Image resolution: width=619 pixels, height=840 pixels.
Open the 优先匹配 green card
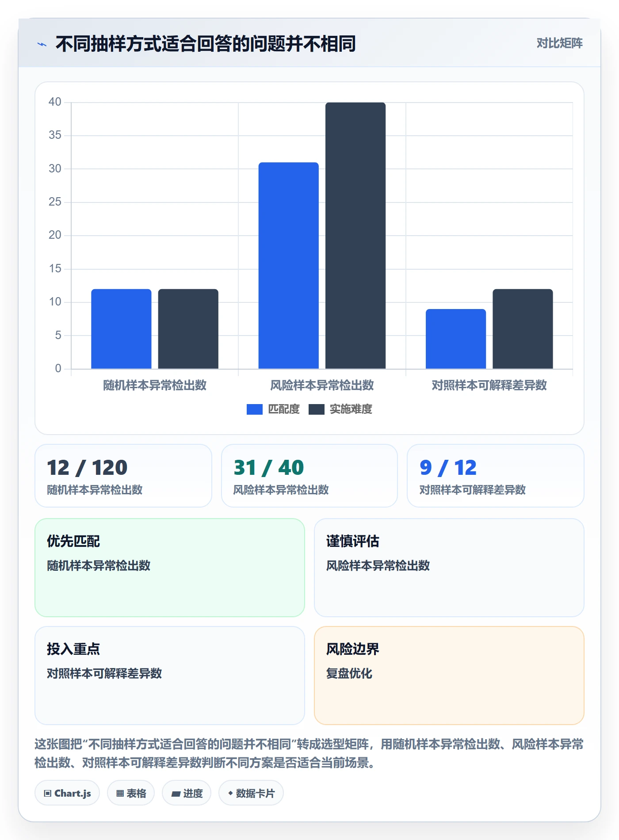pyautogui.click(x=170, y=568)
